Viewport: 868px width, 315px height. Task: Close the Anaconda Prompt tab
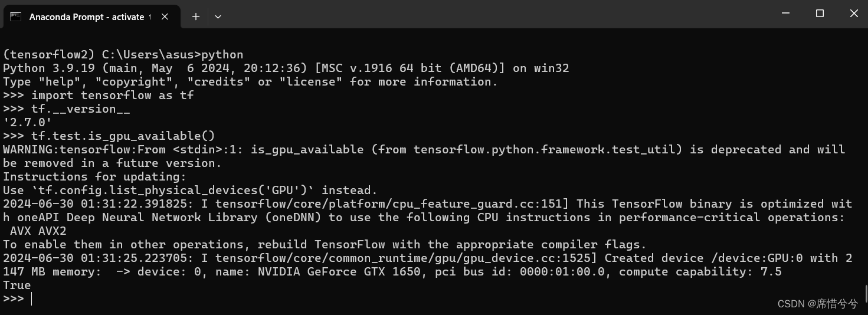point(165,17)
